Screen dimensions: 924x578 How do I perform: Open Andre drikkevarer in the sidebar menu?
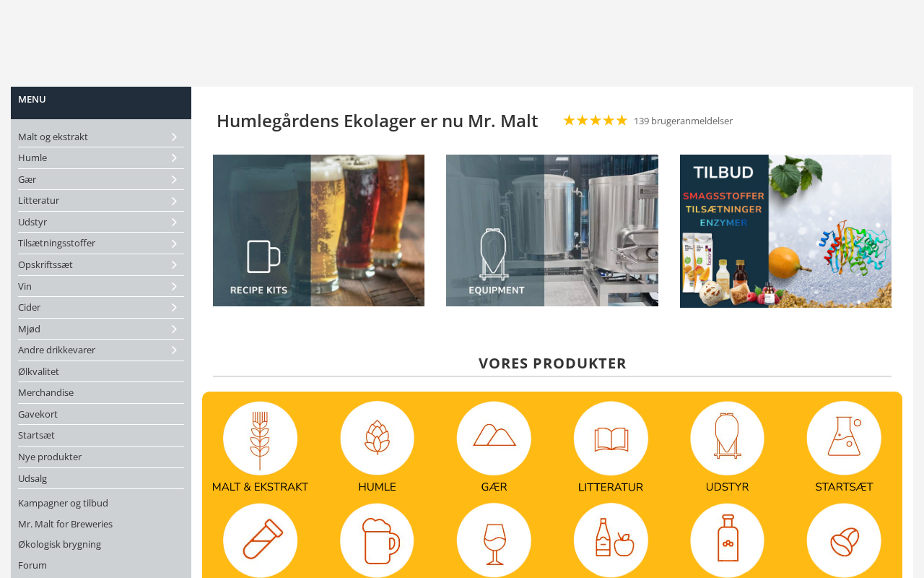click(x=56, y=350)
